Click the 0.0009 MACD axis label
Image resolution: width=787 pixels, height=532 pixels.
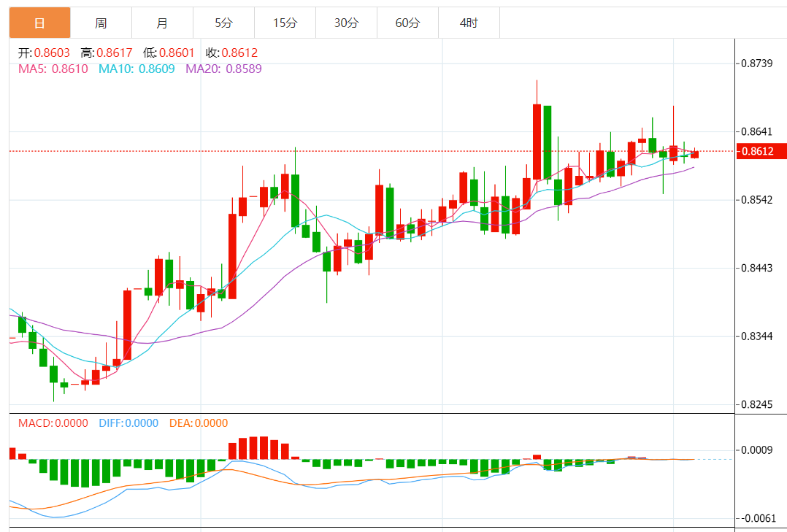[757, 450]
